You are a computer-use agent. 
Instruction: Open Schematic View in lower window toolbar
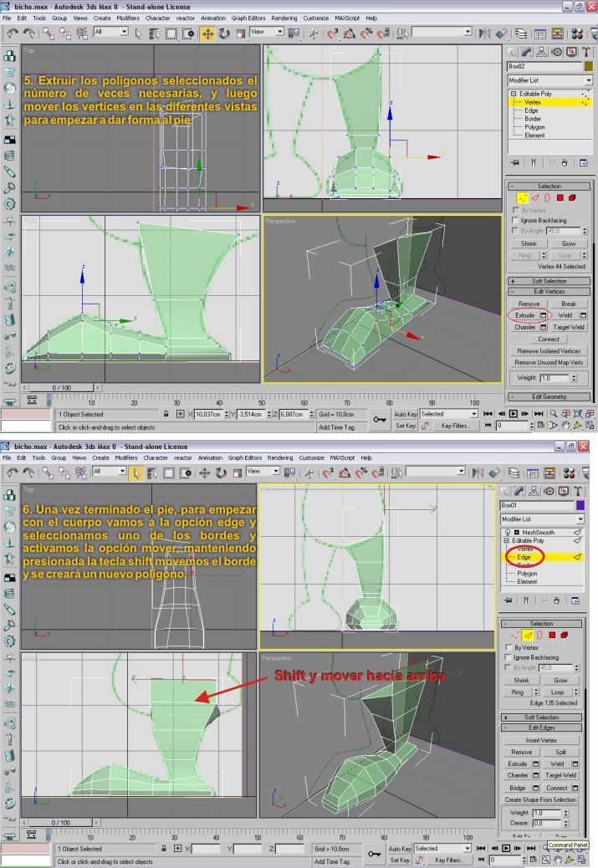[549, 473]
